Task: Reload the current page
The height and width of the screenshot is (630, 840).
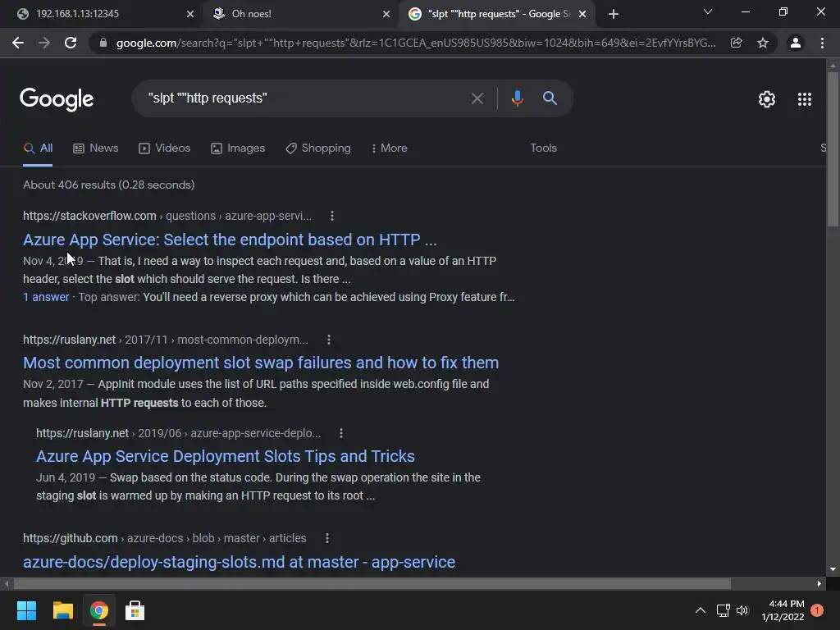Action: click(71, 43)
